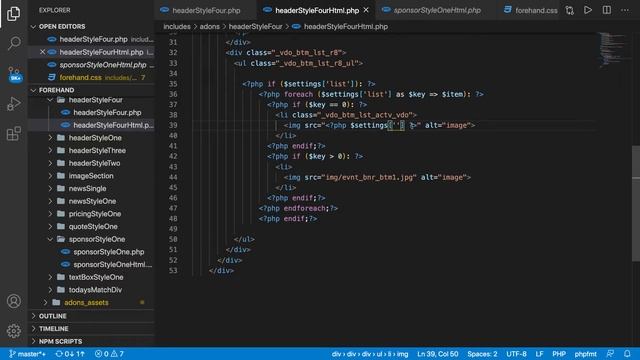Viewport: 640px width, 360px height.
Task: Expand the newsStyleOne folder
Action: (x=92, y=201)
